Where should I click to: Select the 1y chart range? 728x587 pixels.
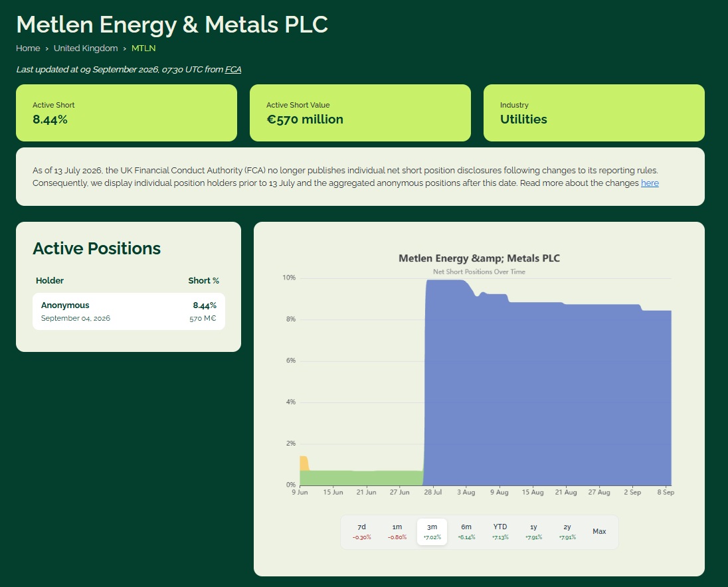point(533,532)
